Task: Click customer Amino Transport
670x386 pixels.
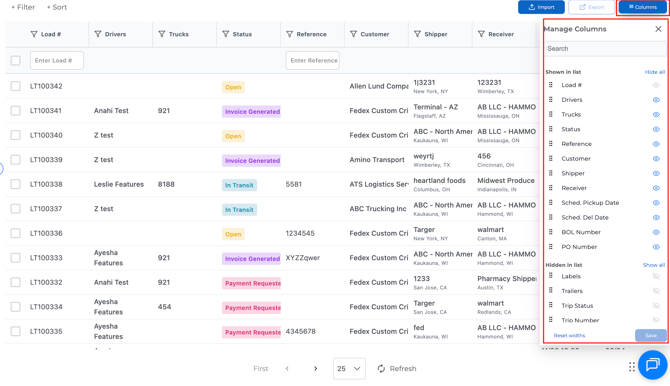Action: 377,160
